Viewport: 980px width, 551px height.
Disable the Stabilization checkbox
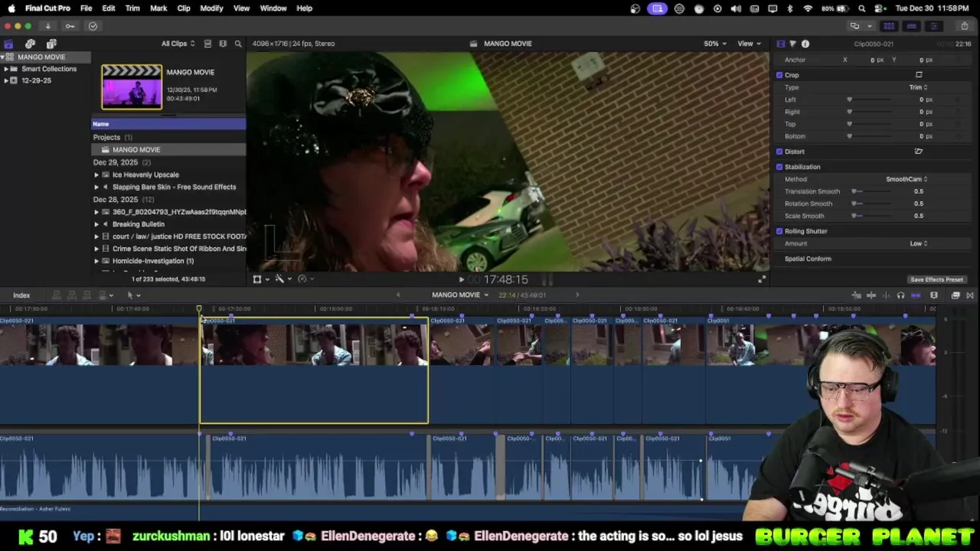(x=779, y=167)
